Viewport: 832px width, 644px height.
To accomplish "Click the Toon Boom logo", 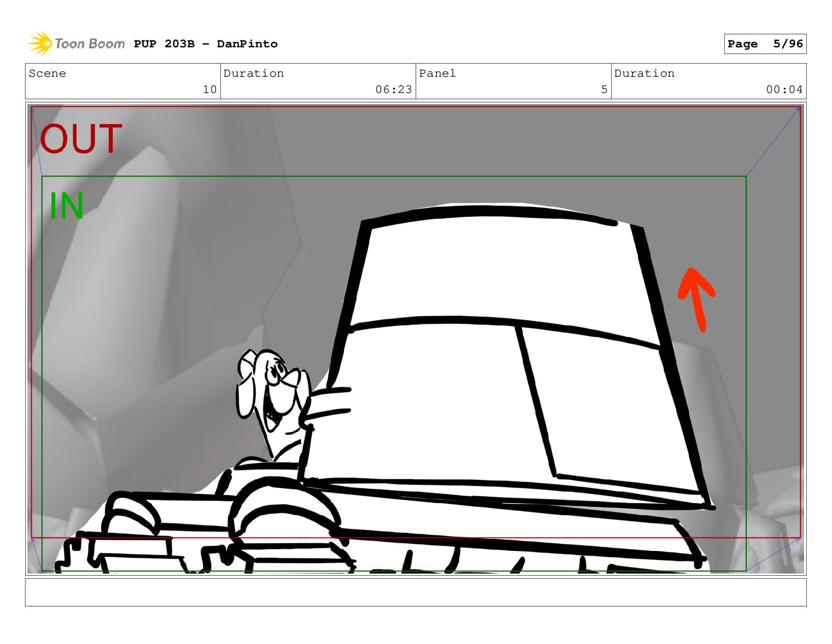I will [x=76, y=43].
